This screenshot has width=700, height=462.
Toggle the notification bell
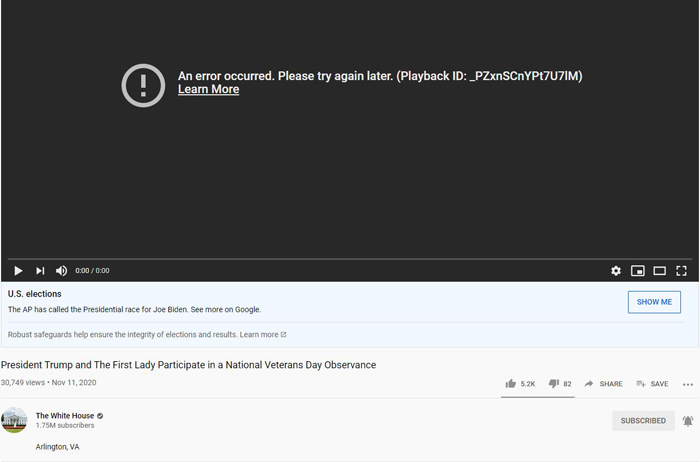[688, 420]
